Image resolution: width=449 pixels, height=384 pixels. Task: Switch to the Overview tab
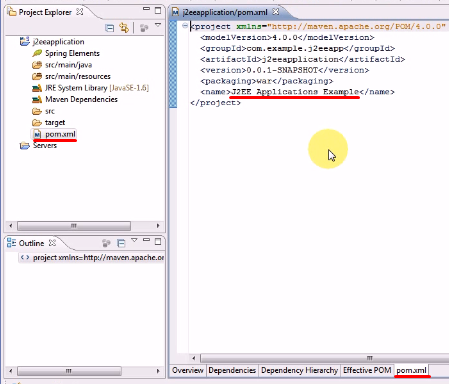pyautogui.click(x=188, y=370)
